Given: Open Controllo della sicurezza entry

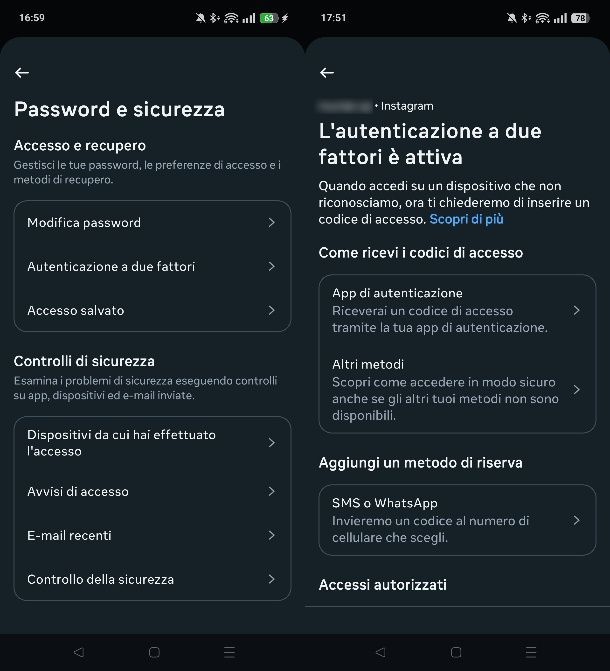Looking at the screenshot, I should click(x=152, y=580).
